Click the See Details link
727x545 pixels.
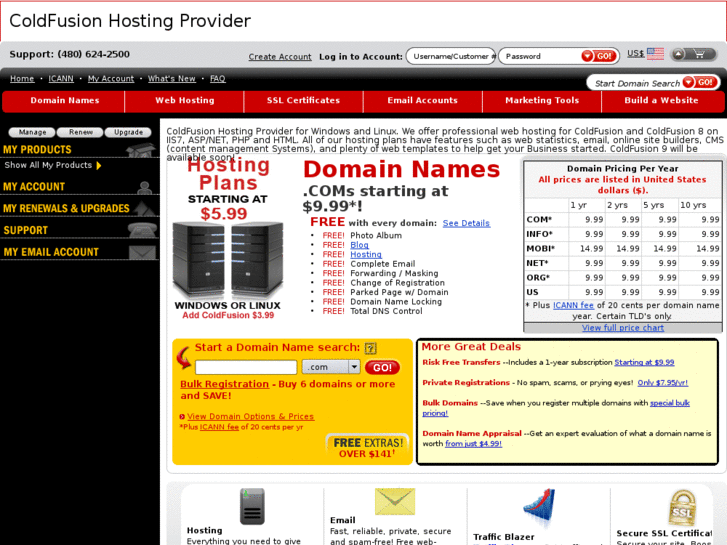click(x=466, y=223)
